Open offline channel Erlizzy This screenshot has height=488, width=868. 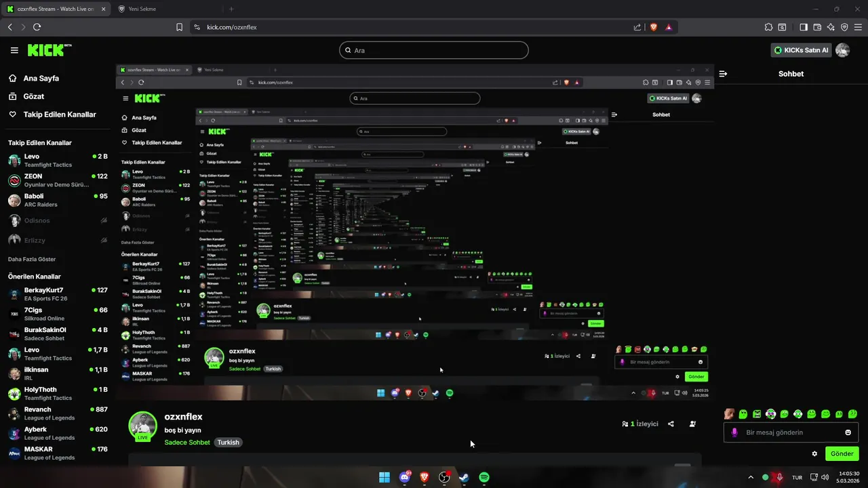[x=58, y=240]
